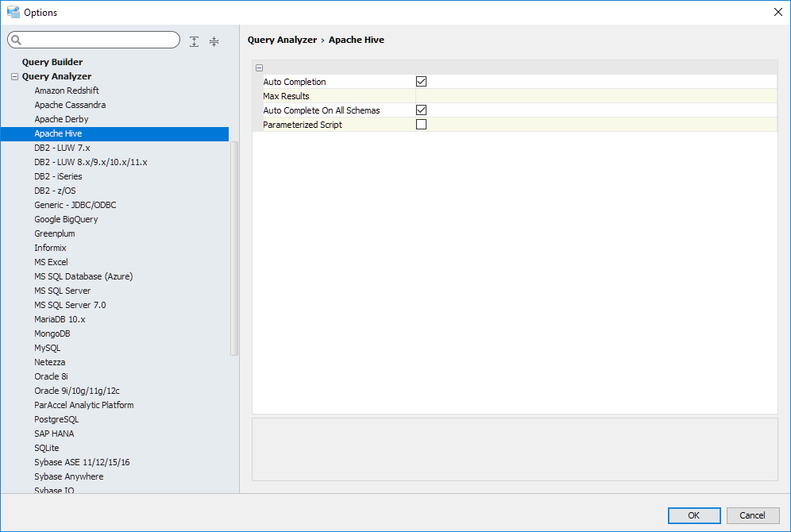Click the Options window icon in title bar

click(x=13, y=12)
